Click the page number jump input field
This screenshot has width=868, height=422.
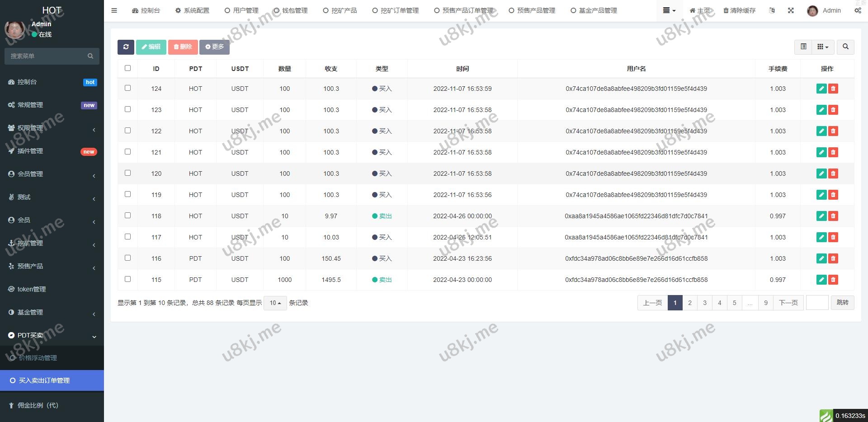tap(816, 303)
